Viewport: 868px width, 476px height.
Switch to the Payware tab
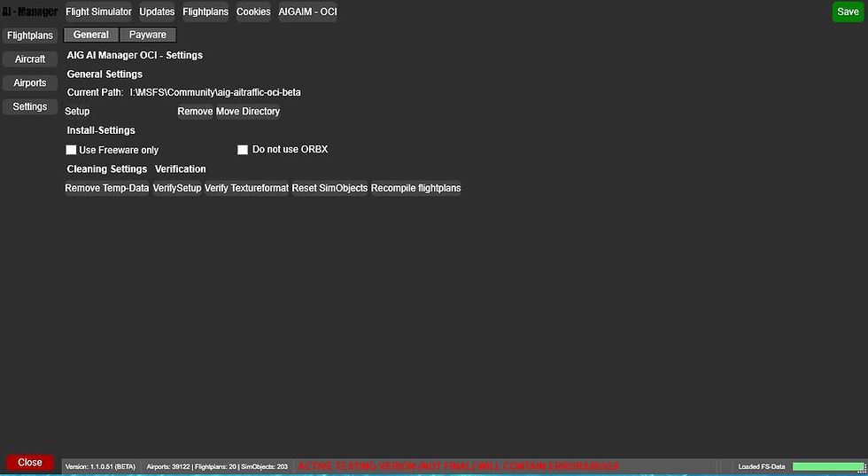(x=148, y=35)
